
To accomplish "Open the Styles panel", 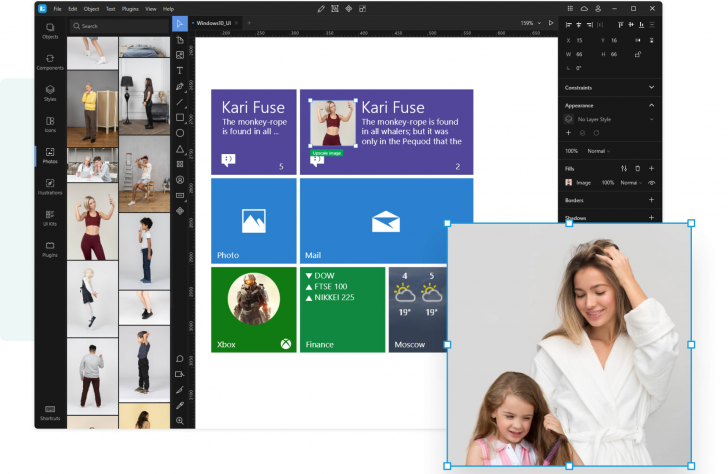I will 50,93.
